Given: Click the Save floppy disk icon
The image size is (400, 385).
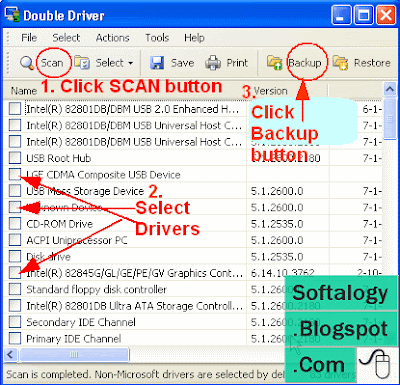Looking at the screenshot, I should [x=157, y=63].
